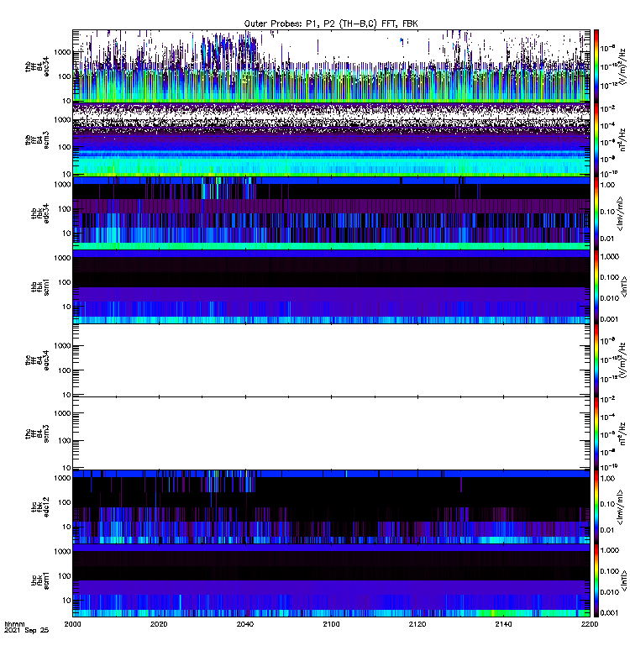Viewport: 630px width, 672px height.
Task: Click the (V/m)²/Hz unit label of top panel
Action: point(622,66)
